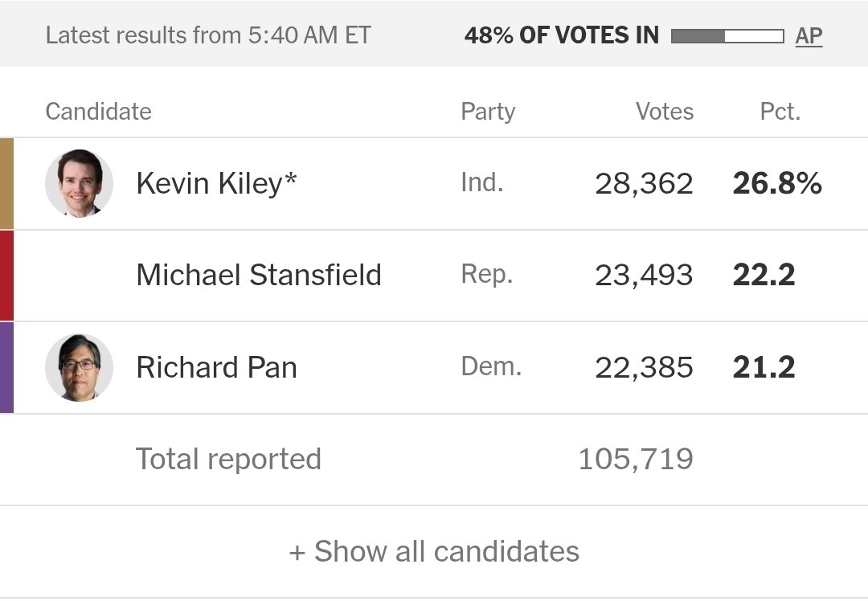The image size is (868, 601).
Task: Click Kevin Kiley's portrait photo
Action: point(79,183)
